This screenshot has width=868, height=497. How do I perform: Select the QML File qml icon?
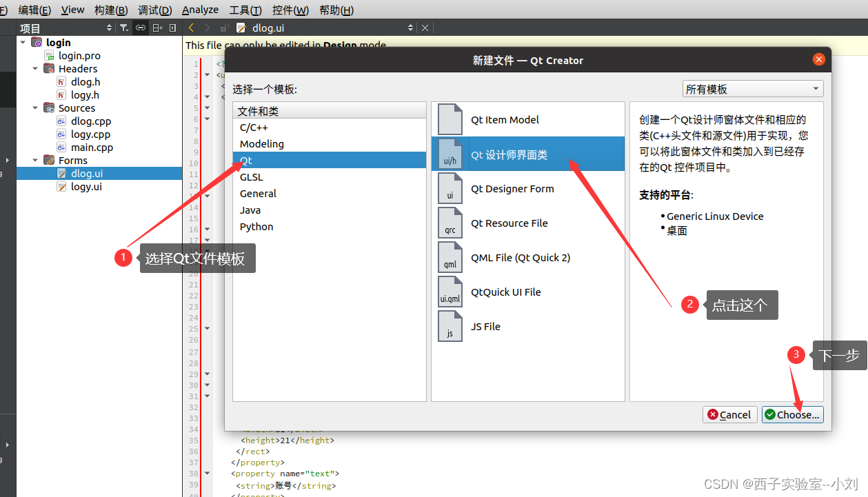[x=450, y=257]
